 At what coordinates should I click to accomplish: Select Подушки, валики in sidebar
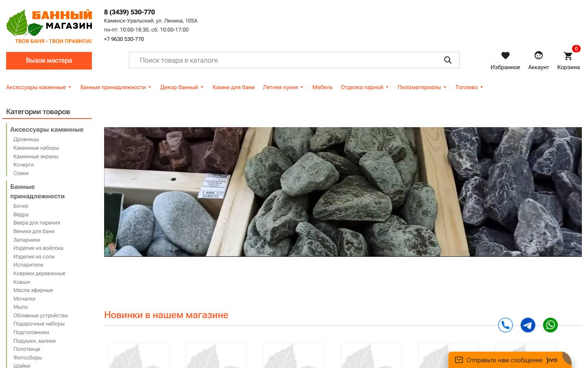pyautogui.click(x=35, y=341)
